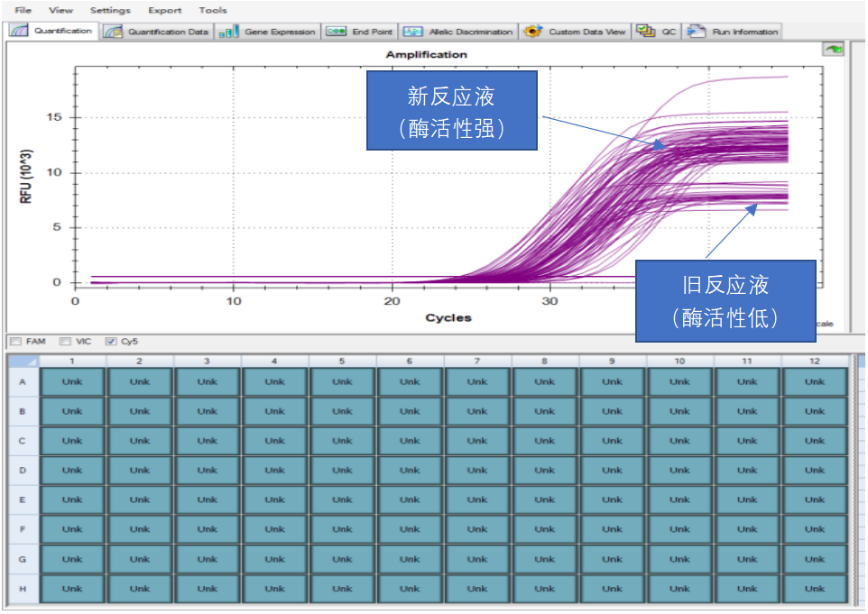This screenshot has height=614, width=868.
Task: Click the Quantification curve icon
Action: (19, 31)
